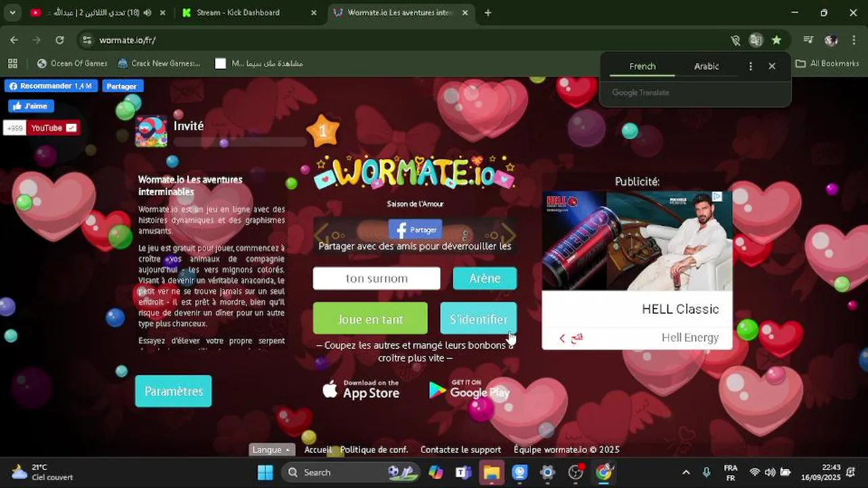Click Facebook J'aime button
868x488 pixels.
[x=31, y=106]
